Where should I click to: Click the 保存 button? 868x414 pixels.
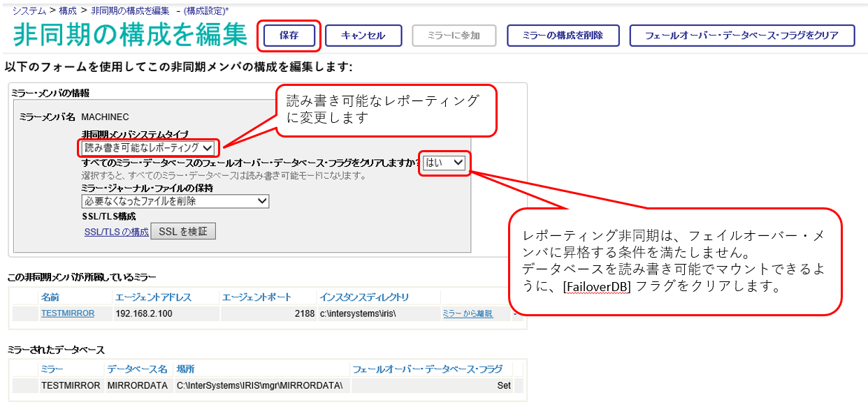(289, 36)
